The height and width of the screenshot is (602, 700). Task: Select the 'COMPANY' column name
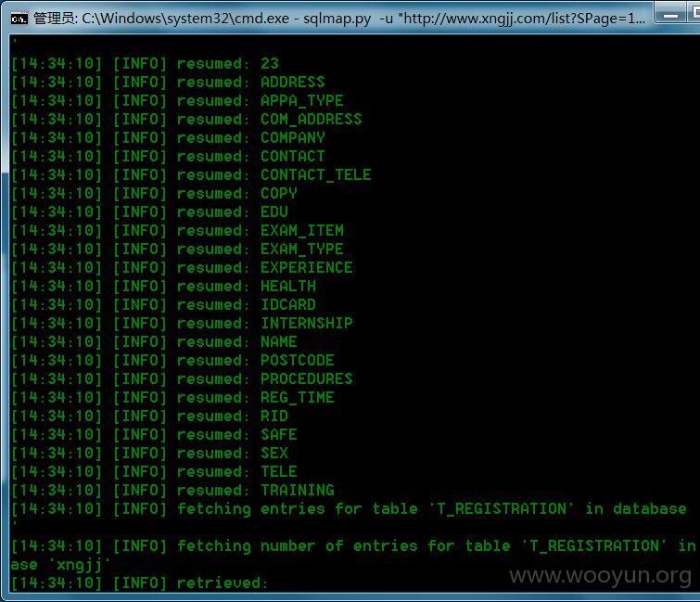pos(293,137)
